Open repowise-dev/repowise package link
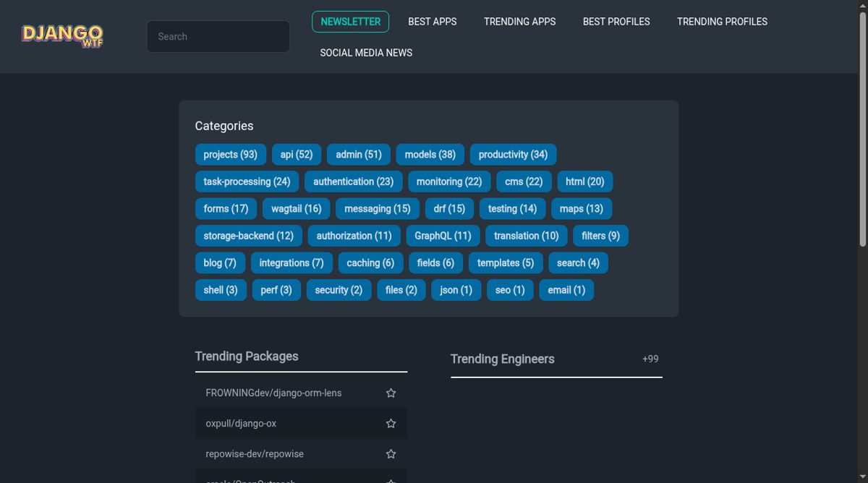Image resolution: width=868 pixels, height=483 pixels. (x=255, y=454)
